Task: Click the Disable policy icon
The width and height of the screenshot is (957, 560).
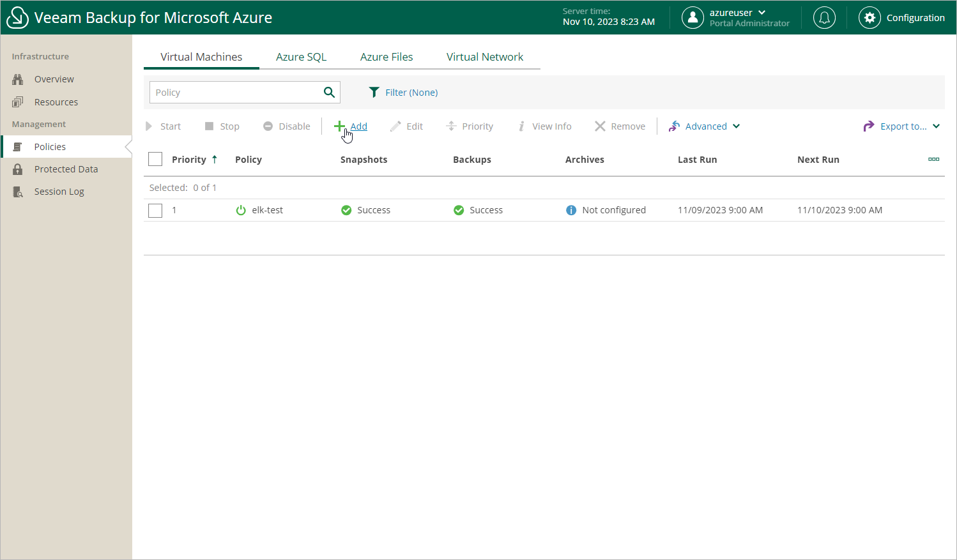Action: point(268,126)
